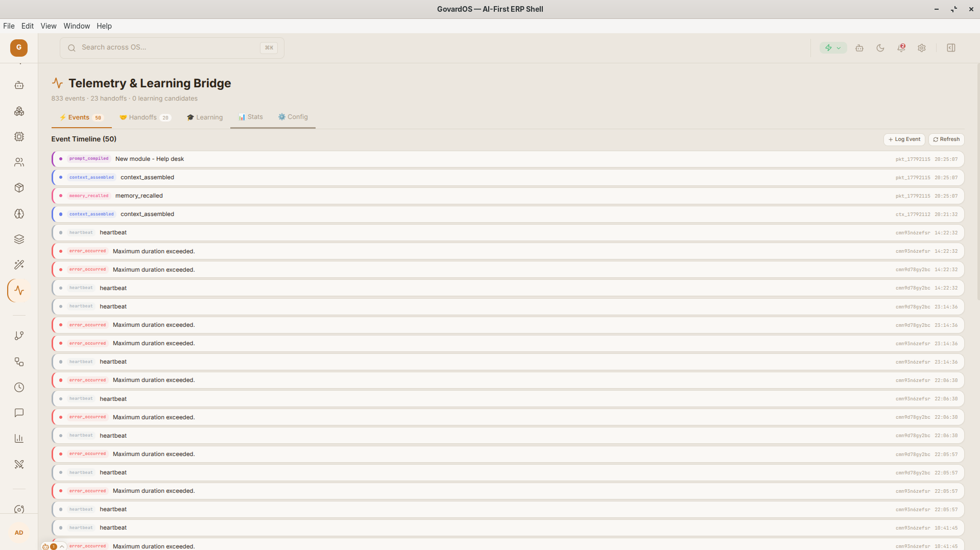
Task: Click the magnifier icon in the search box
Action: (71, 48)
